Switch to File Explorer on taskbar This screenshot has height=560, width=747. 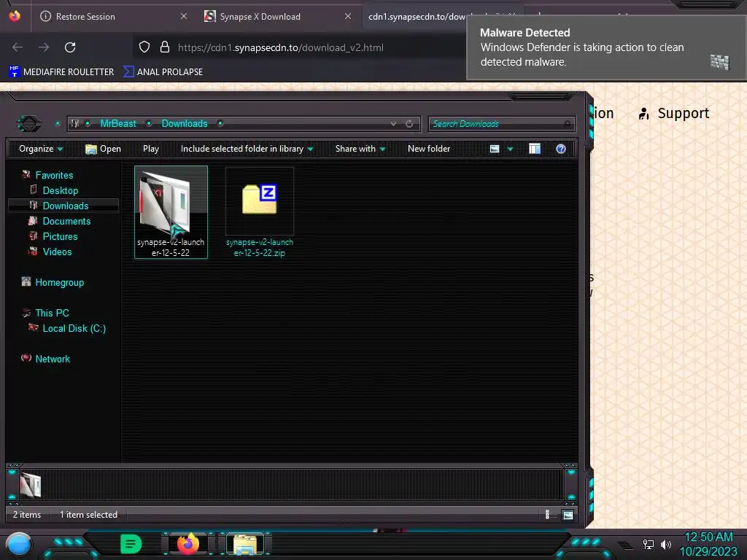click(245, 544)
